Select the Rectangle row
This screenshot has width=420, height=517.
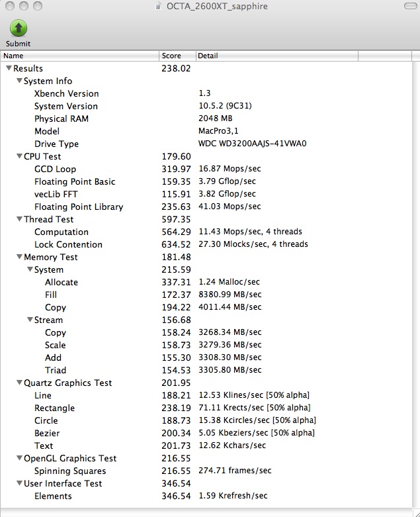206,408
